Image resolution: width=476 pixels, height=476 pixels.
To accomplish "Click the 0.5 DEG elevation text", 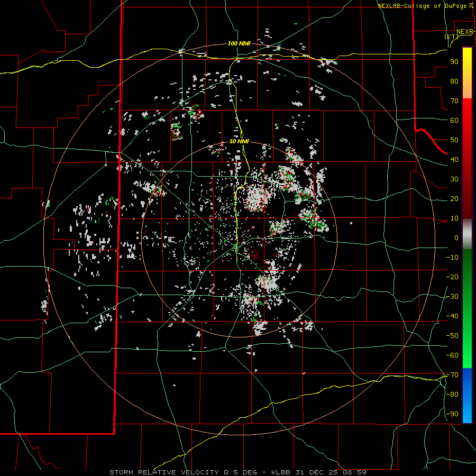I will pyautogui.click(x=241, y=472).
